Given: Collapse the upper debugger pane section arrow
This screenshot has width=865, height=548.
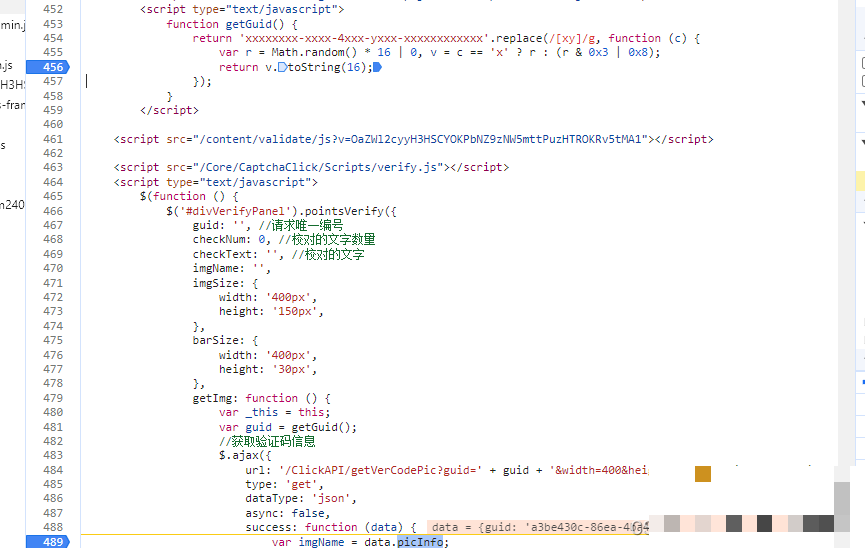Looking at the screenshot, I should [x=861, y=103].
